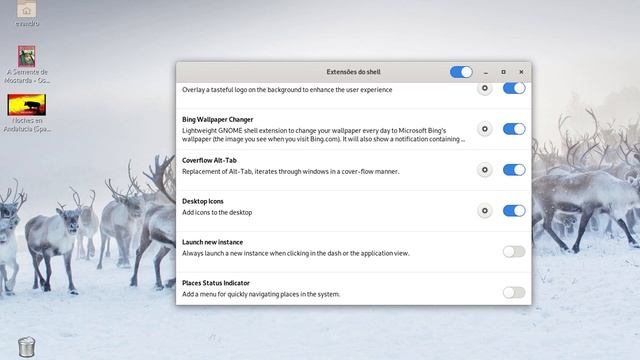Disable Bing Wallpaper Changer extension

[514, 129]
